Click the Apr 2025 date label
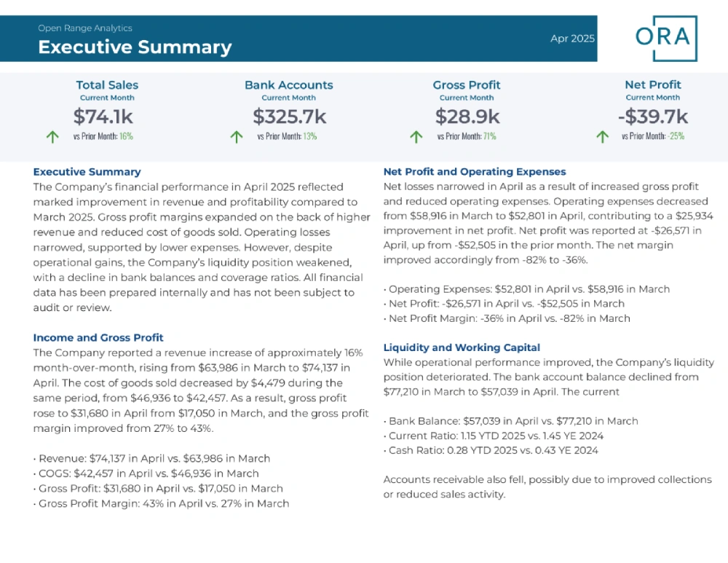This screenshot has height=563, width=728. coord(572,39)
